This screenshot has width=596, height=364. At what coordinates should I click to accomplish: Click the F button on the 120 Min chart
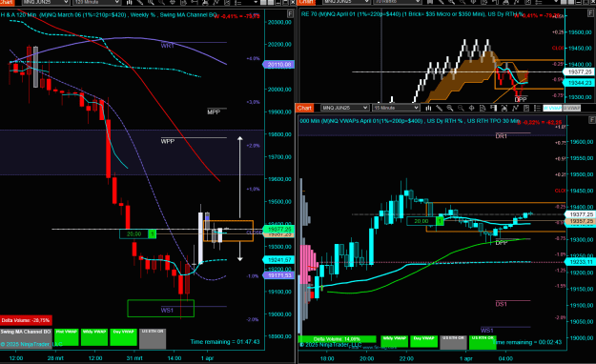(x=291, y=14)
